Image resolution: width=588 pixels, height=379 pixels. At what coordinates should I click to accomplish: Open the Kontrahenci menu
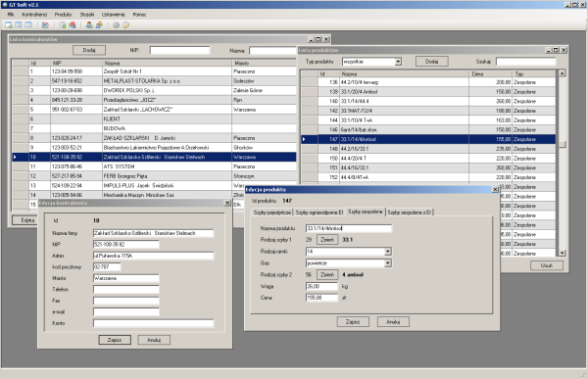34,15
